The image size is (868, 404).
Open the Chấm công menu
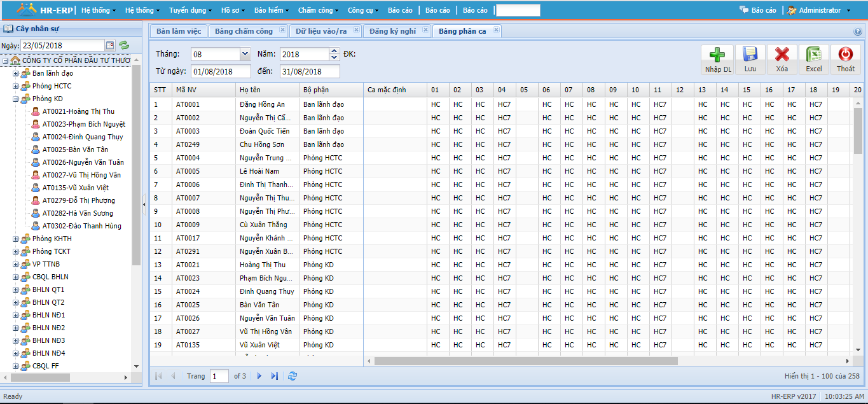point(318,10)
